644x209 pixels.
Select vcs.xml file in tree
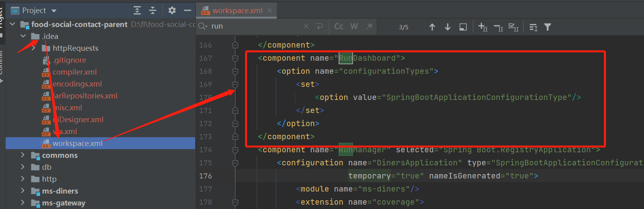pos(65,131)
